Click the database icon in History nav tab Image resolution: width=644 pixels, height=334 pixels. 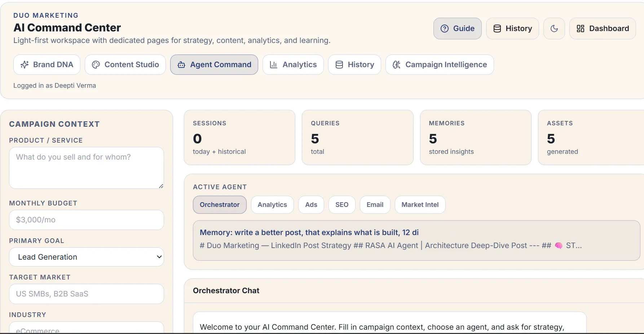[339, 65]
